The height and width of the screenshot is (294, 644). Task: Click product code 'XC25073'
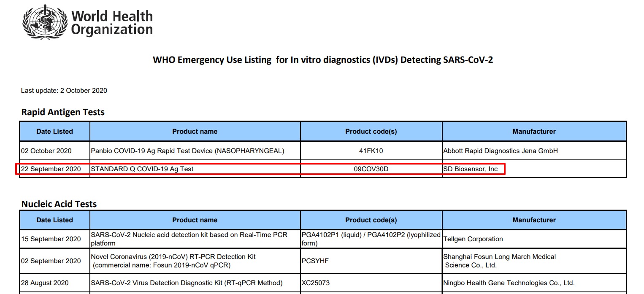pos(316,283)
